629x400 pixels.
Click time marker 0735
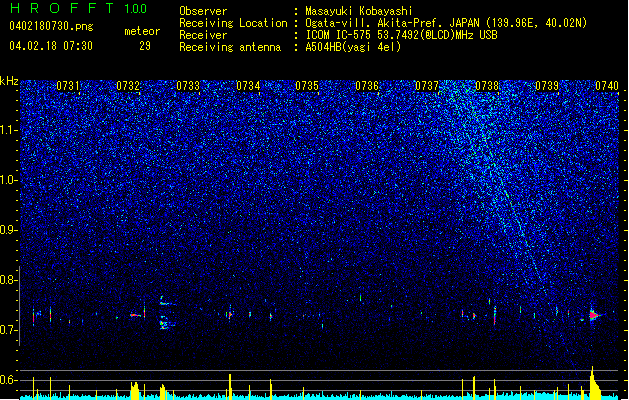point(307,86)
